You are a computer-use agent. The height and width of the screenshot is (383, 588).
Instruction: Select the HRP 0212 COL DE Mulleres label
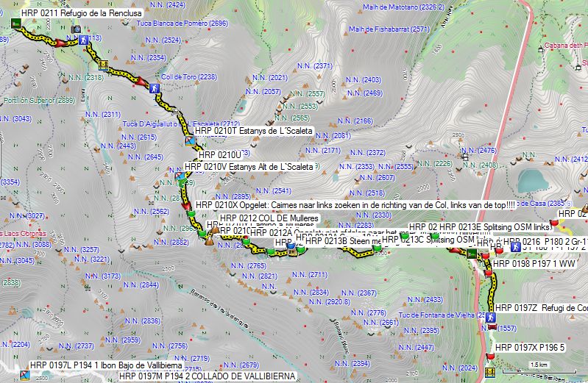click(x=269, y=218)
